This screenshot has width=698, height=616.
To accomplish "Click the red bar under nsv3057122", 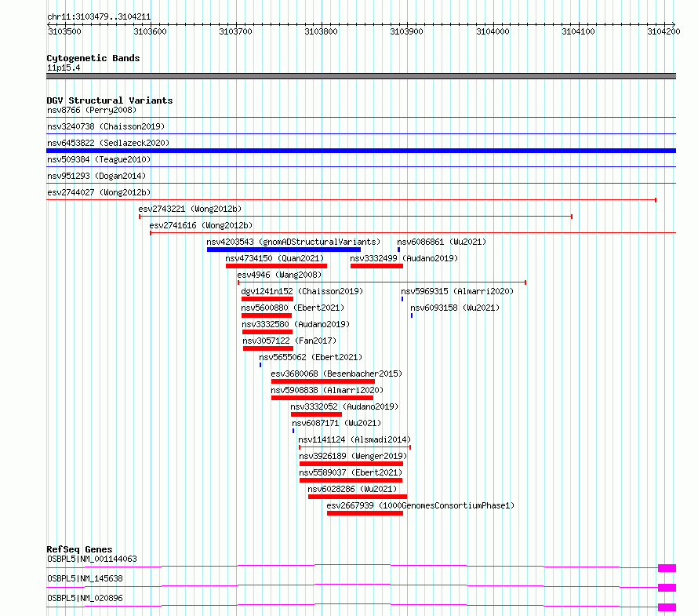I will tap(268, 348).
